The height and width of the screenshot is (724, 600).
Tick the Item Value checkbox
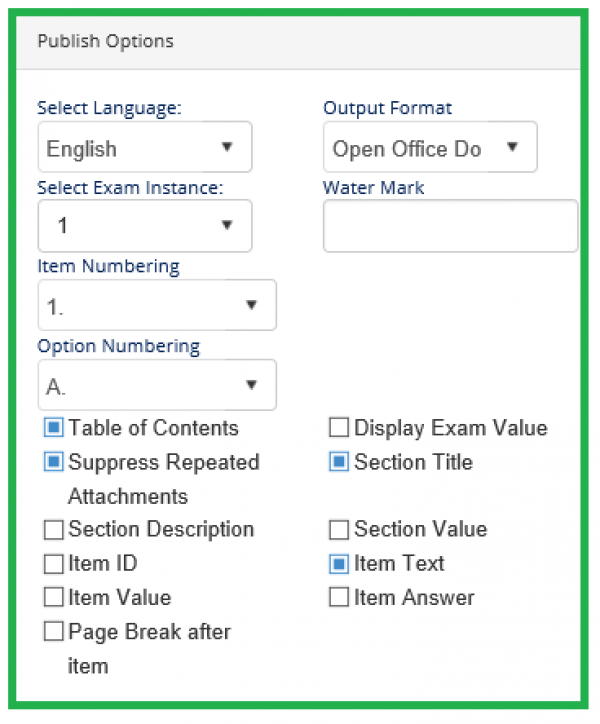pyautogui.click(x=54, y=597)
